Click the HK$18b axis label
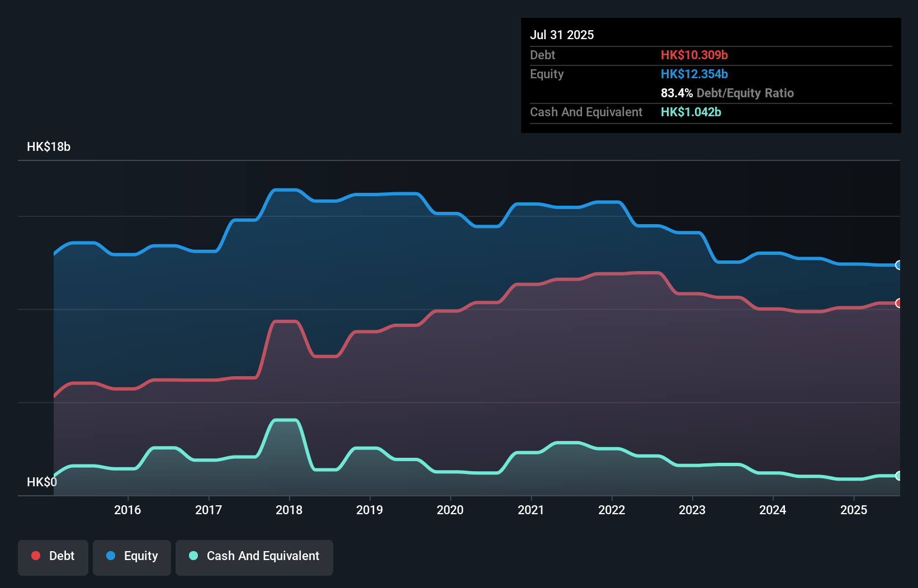The width and height of the screenshot is (918, 588). click(48, 147)
